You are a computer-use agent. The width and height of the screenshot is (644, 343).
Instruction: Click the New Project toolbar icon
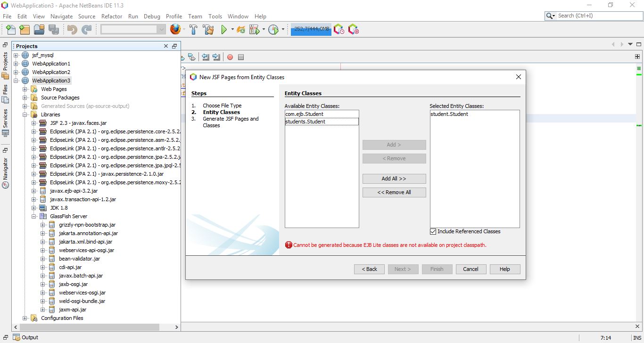tap(25, 30)
